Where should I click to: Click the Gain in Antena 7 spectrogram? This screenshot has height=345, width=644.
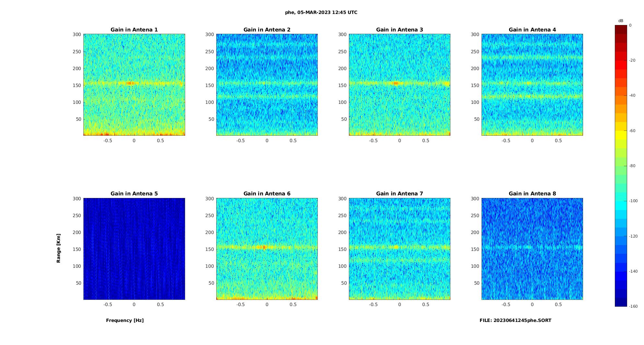pos(400,249)
